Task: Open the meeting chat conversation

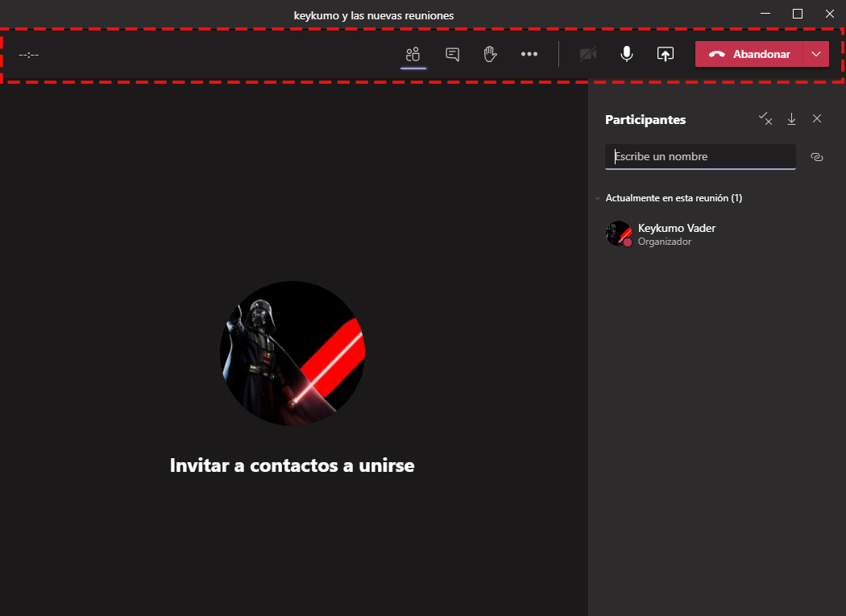Action: [x=452, y=55]
